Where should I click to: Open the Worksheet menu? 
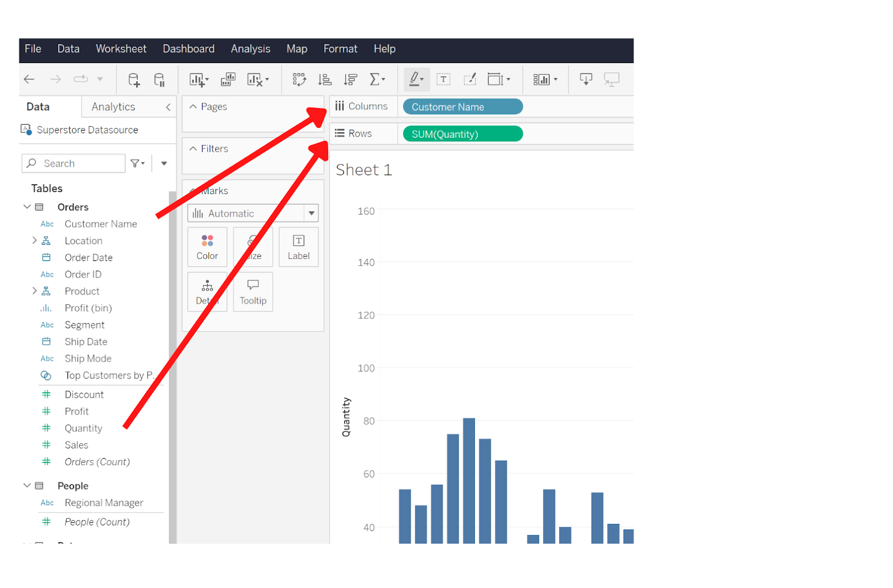click(x=121, y=49)
